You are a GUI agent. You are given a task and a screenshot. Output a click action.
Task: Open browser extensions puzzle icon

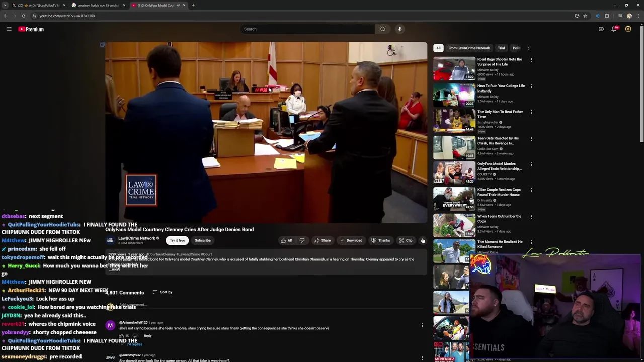(x=607, y=16)
